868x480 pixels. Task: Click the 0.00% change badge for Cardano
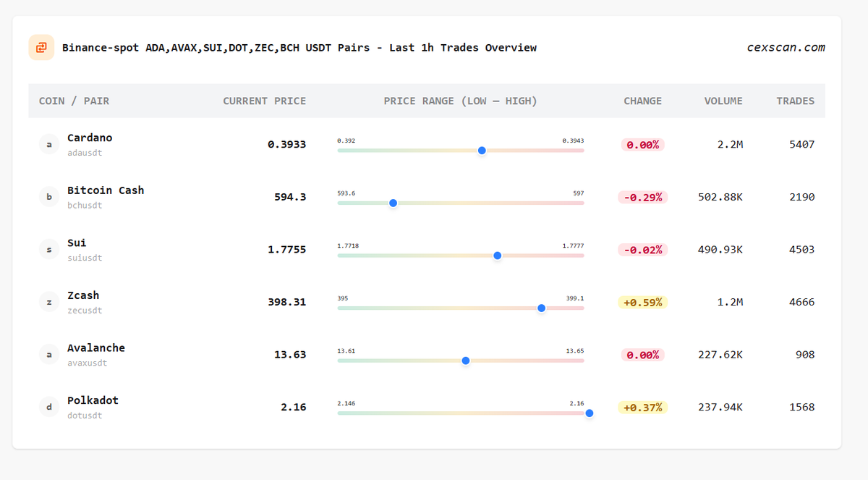(642, 144)
